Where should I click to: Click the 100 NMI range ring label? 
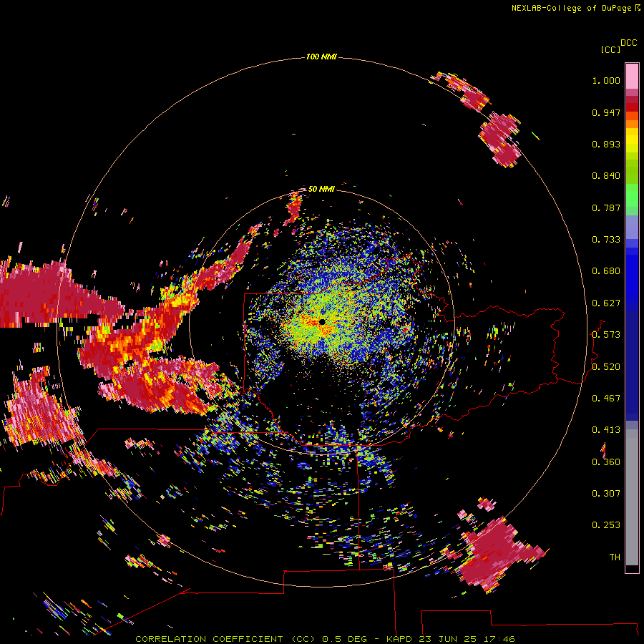[321, 57]
